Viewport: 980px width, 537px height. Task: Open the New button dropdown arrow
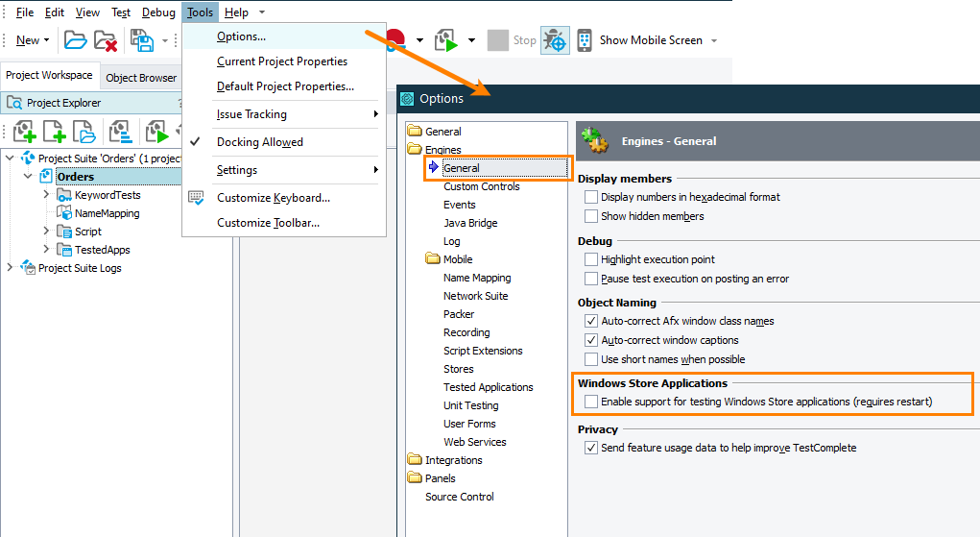coord(46,40)
